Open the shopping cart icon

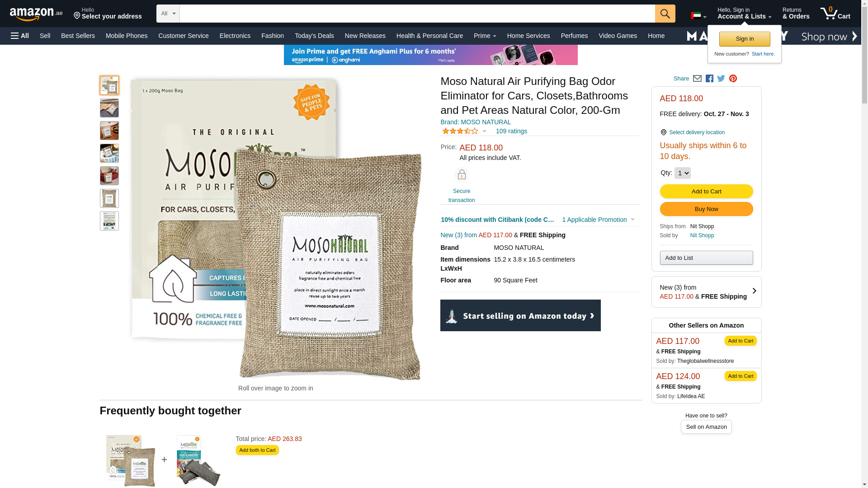coord(835,14)
